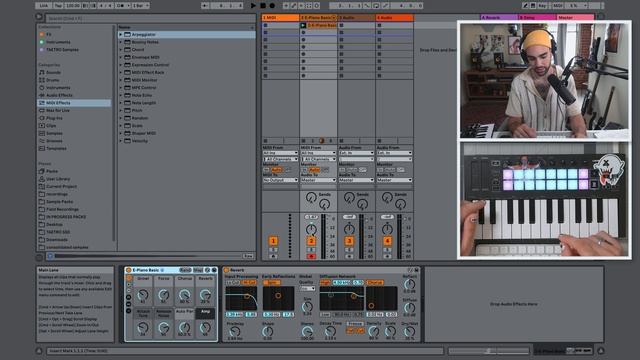640x360 pixels.
Task: Open Audio To Master dropdown on track 3
Action: tap(356, 180)
